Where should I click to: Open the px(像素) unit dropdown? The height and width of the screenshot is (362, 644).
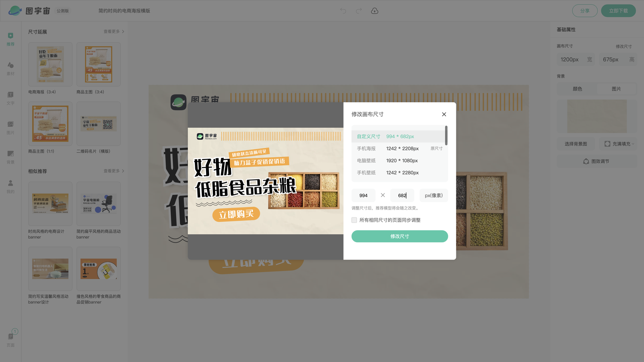pos(434,196)
